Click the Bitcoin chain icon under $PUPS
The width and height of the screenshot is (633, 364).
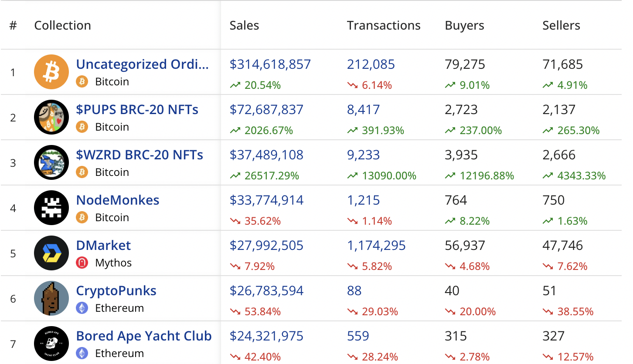(x=82, y=127)
